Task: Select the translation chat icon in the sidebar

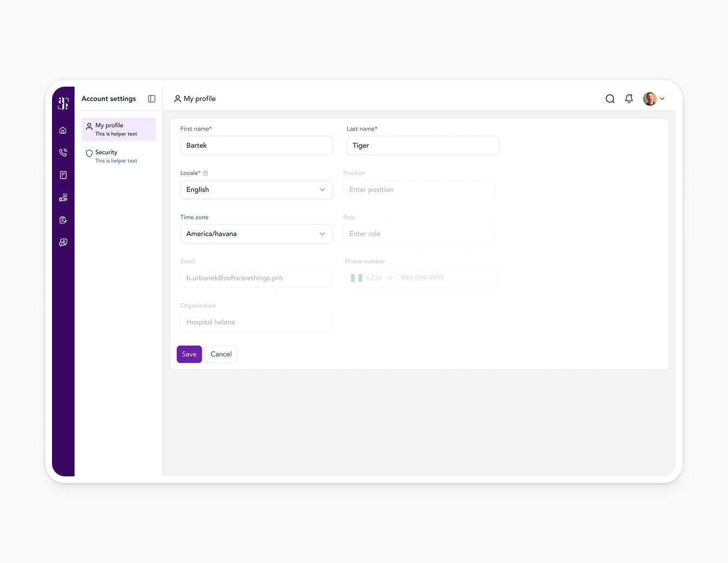Action: [63, 243]
